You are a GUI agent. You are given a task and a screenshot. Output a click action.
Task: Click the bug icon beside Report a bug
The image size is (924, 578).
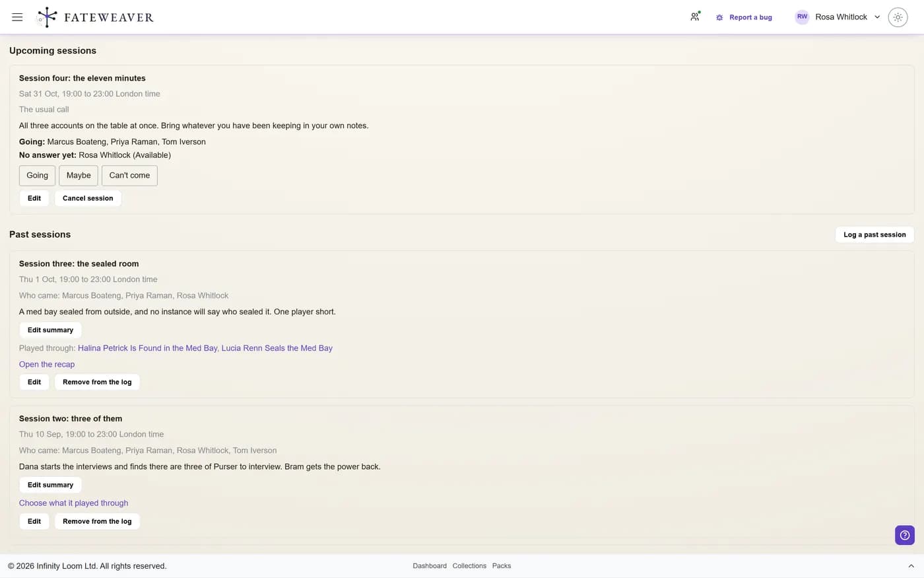point(719,17)
